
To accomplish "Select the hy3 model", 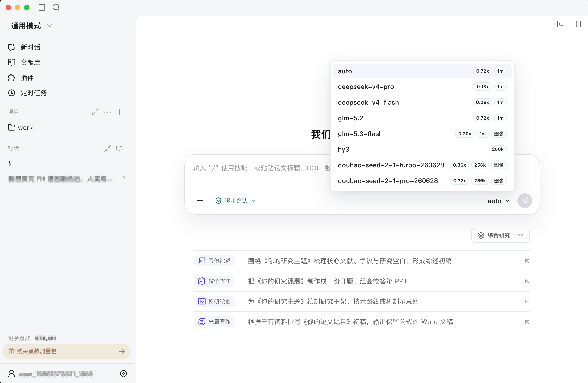I will point(422,149).
